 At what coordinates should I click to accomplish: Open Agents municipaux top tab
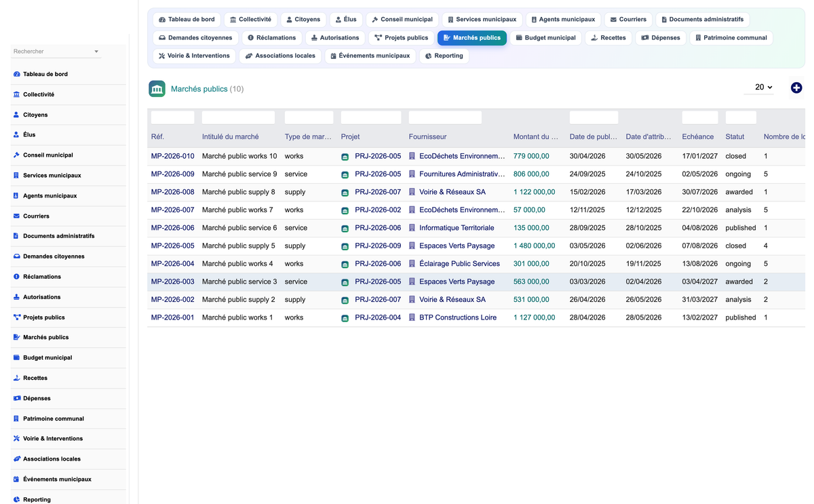click(562, 20)
